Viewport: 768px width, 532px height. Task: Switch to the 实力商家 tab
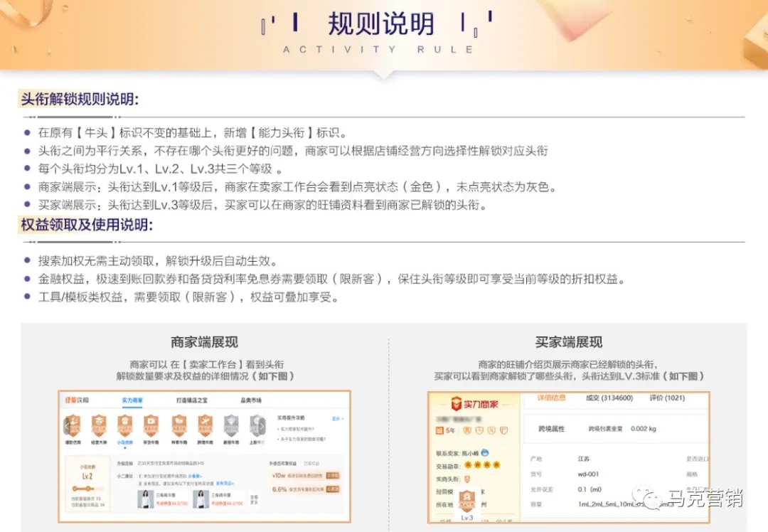(x=132, y=400)
